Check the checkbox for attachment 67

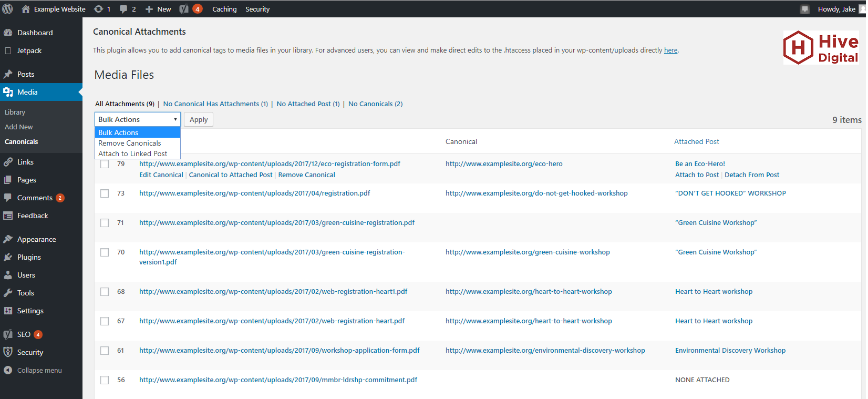pyautogui.click(x=105, y=321)
